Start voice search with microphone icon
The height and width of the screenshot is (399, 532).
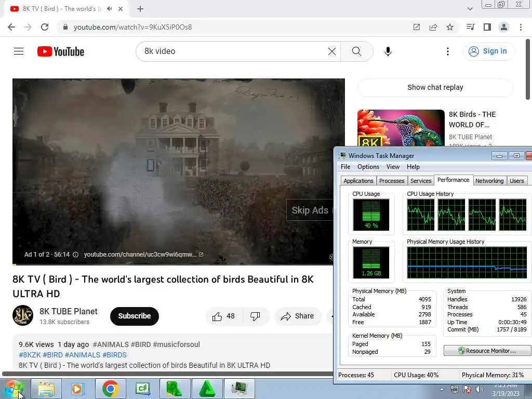pos(388,51)
